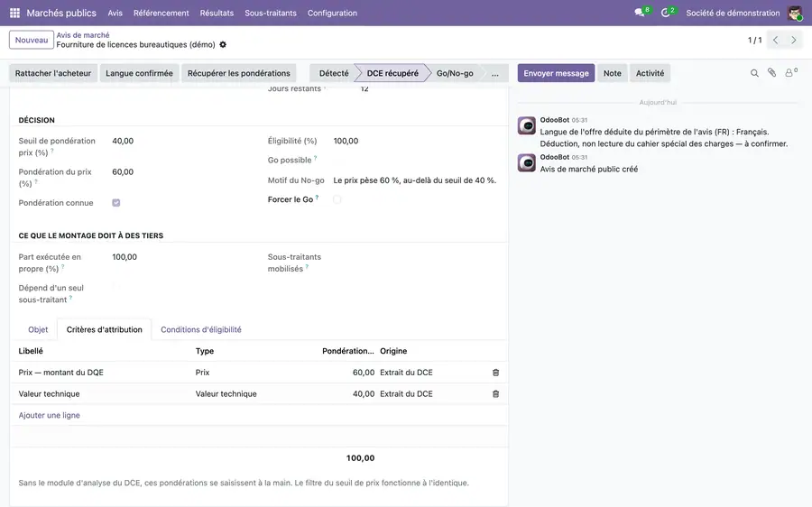Click Envoyer message button
The image size is (812, 507).
(556, 73)
